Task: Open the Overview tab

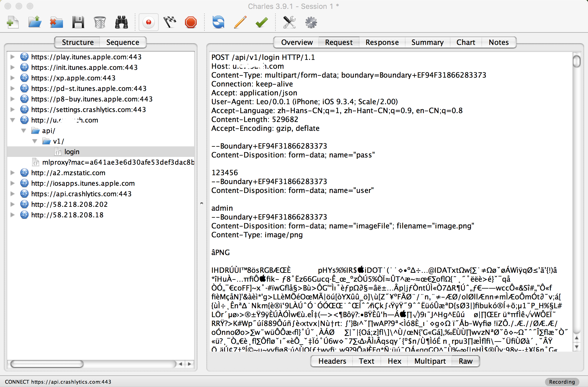Action: coord(297,42)
